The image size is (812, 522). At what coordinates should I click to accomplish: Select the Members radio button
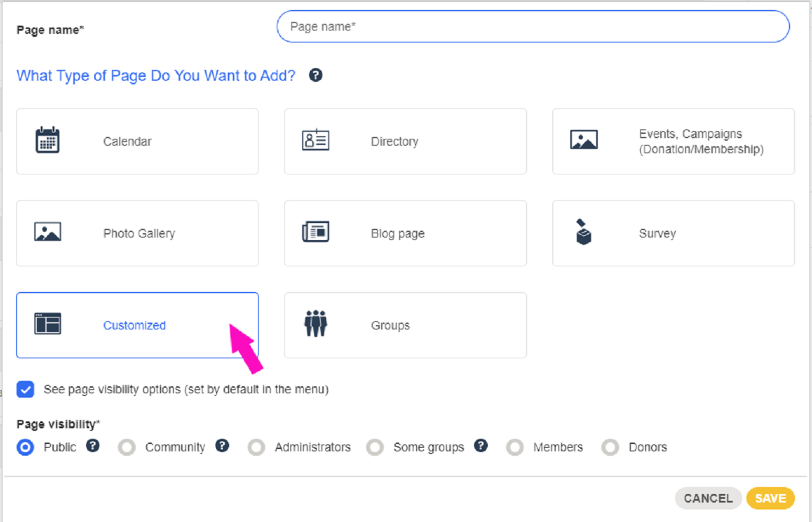(x=514, y=447)
